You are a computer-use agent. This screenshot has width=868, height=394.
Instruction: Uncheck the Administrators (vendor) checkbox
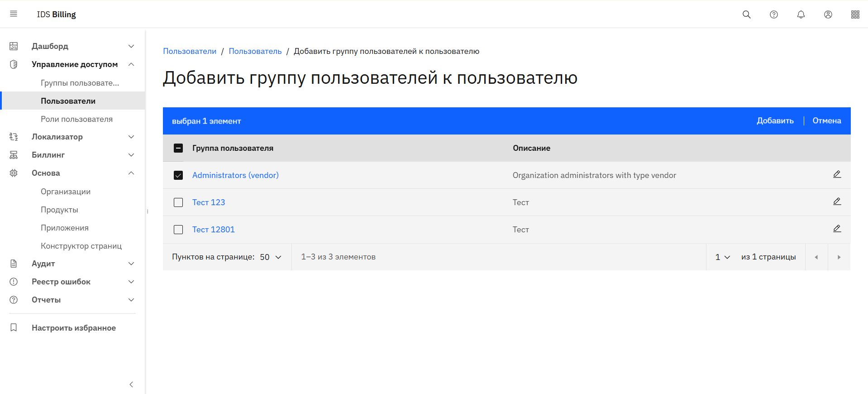coord(178,175)
